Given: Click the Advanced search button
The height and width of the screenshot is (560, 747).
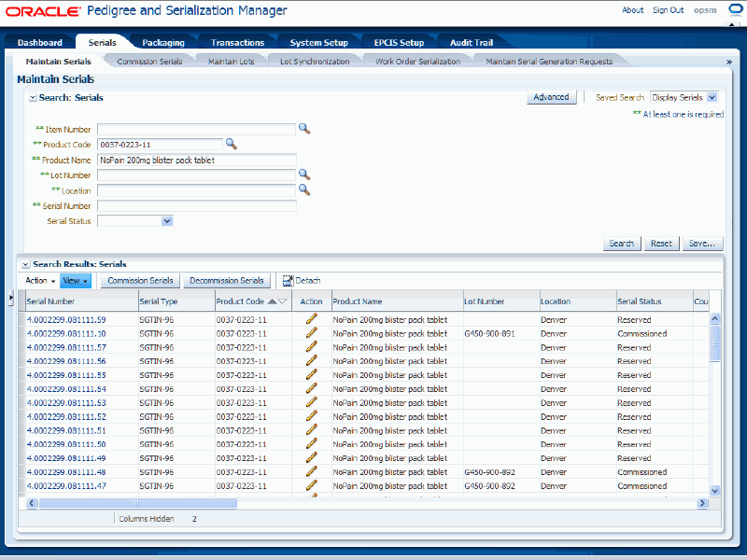Looking at the screenshot, I should 551,97.
